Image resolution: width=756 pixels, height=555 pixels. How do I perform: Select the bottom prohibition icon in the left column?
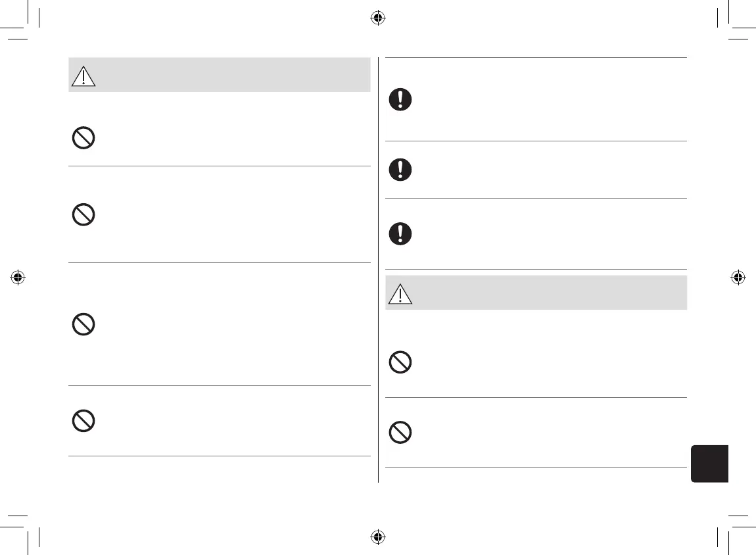click(x=83, y=421)
